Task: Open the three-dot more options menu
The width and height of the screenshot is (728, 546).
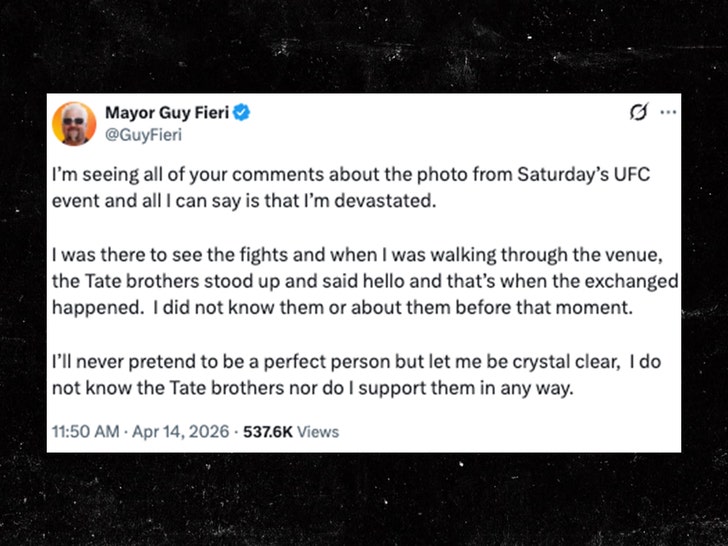Action: click(x=668, y=113)
